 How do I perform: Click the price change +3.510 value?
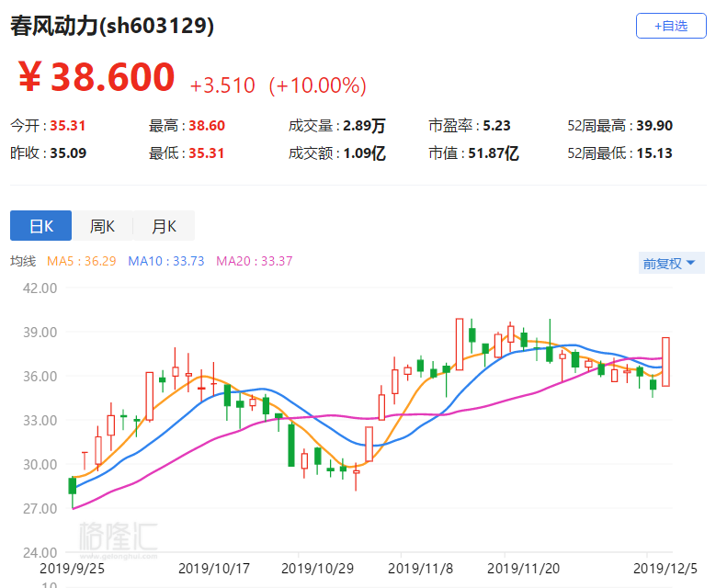pyautogui.click(x=222, y=85)
